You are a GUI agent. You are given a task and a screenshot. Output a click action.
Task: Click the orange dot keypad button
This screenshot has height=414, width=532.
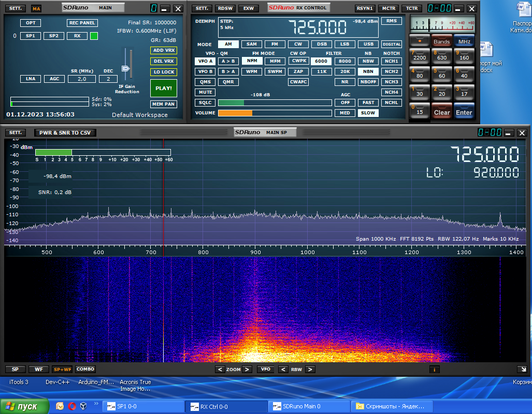click(420, 41)
